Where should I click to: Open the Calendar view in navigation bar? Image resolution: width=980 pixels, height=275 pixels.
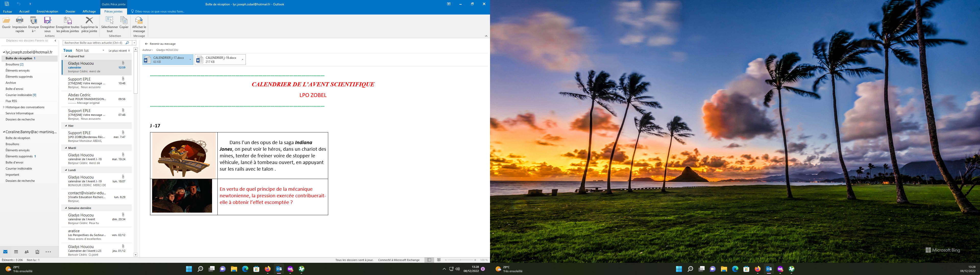click(16, 252)
